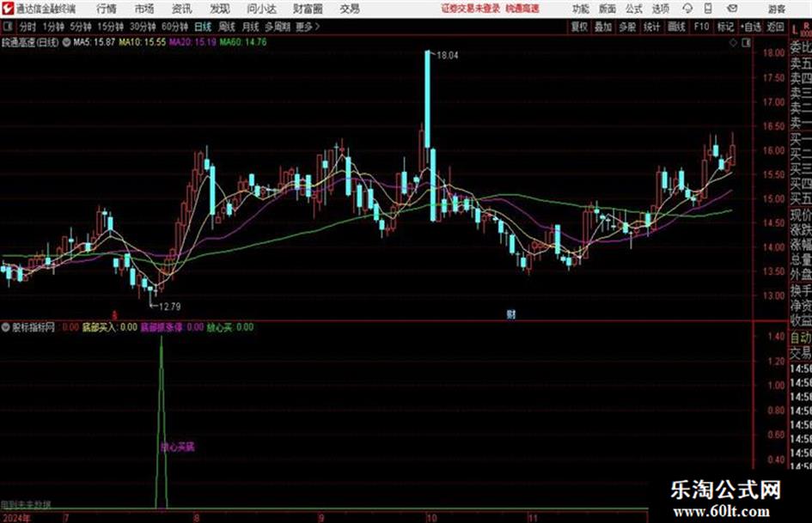The height and width of the screenshot is (523, 812).
Task: Click the mobile phone icon
Action: tap(708, 9)
